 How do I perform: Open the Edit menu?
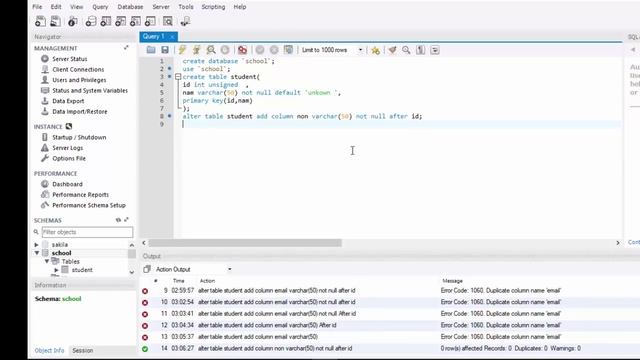tap(56, 7)
